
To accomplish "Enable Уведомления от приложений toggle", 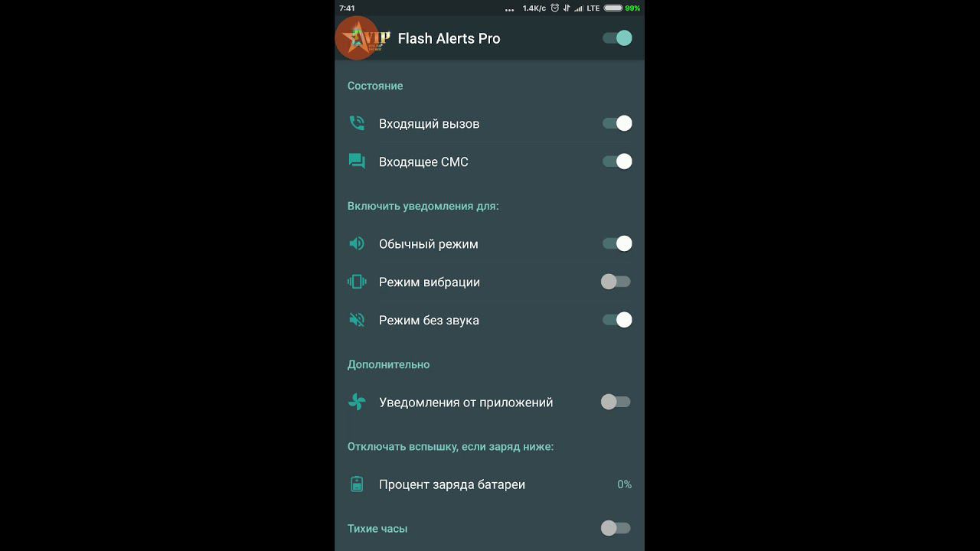I will [616, 402].
